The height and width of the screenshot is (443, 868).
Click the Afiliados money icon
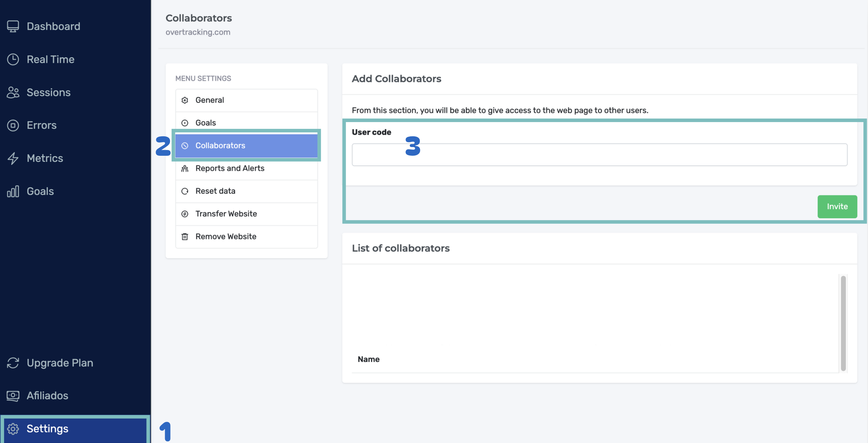pyautogui.click(x=13, y=396)
